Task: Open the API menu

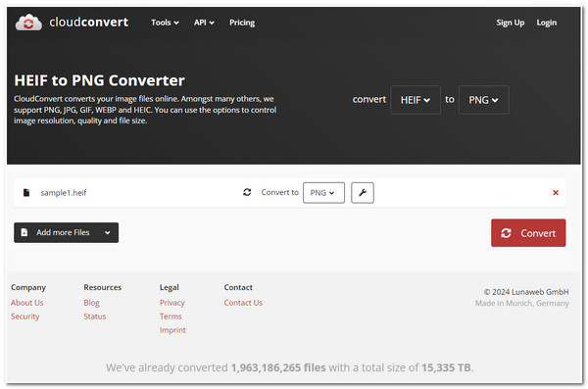Action: tap(204, 23)
